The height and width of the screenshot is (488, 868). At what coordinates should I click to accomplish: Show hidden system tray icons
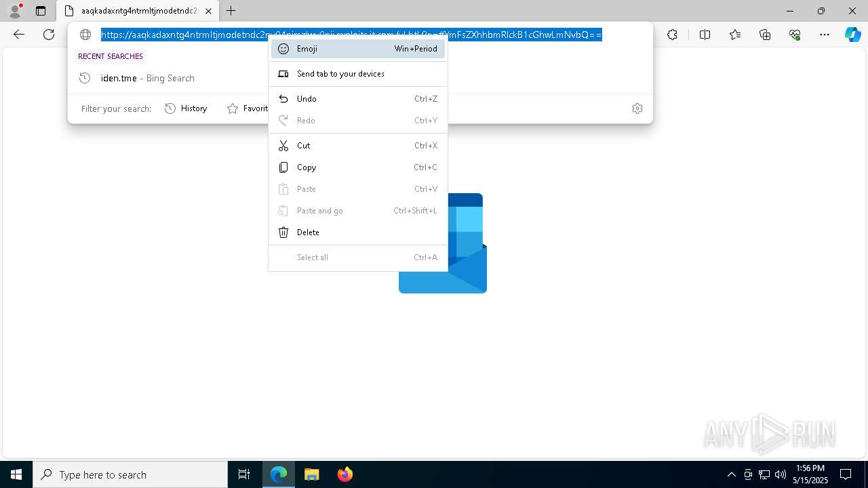731,474
